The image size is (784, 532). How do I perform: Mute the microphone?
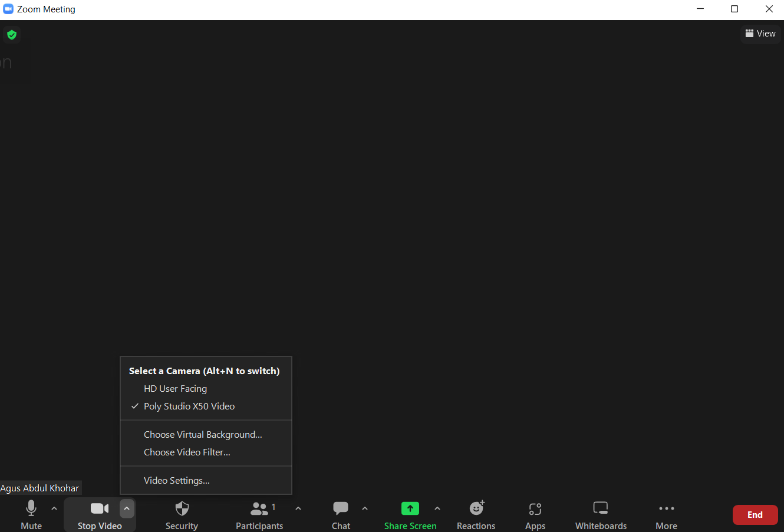pyautogui.click(x=31, y=514)
